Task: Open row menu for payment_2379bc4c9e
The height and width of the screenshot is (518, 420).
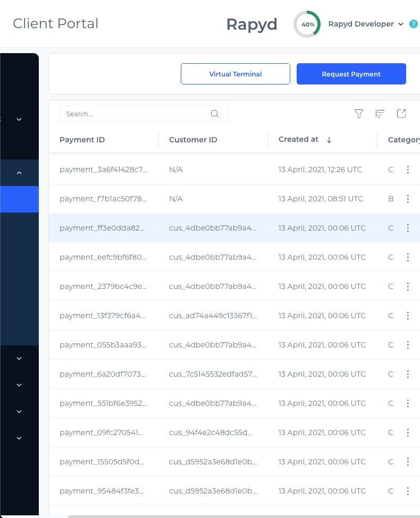Action: pos(408,286)
